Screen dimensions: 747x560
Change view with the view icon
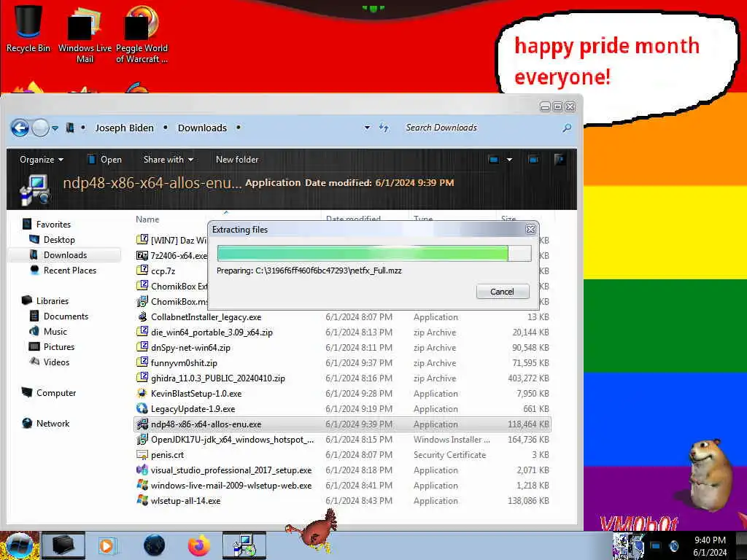point(494,160)
